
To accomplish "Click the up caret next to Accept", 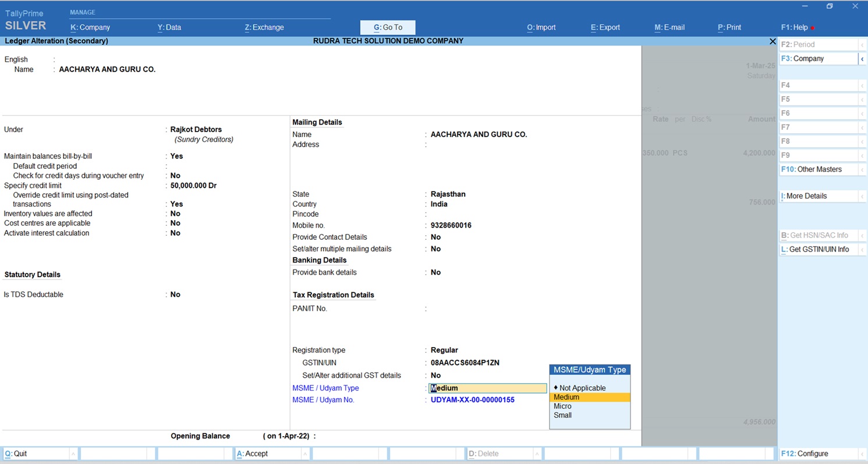I will 304,454.
